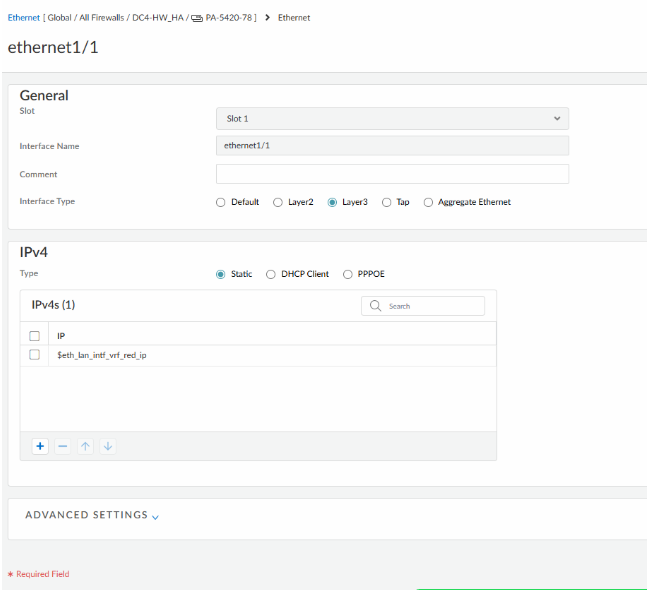Image resolution: width=648 pixels, height=591 pixels.
Task: Click the Global / All Firewalls / DC4-HW_HA path text
Action: pyautogui.click(x=116, y=17)
